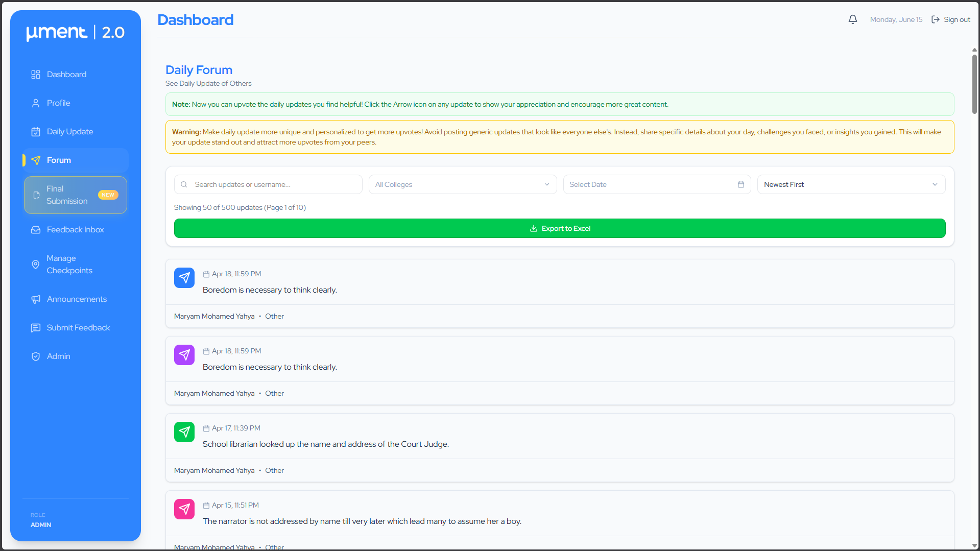Click the blue paper-plane icon on first update
This screenshot has height=551, width=980.
(x=184, y=278)
